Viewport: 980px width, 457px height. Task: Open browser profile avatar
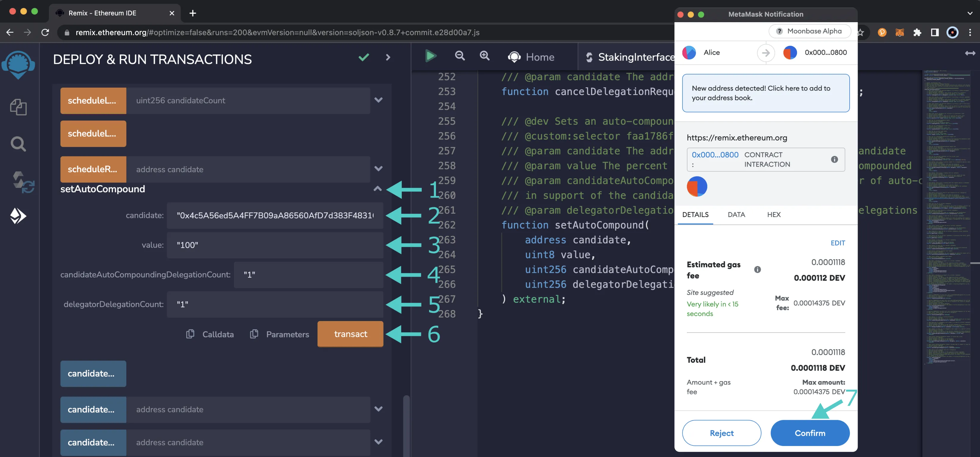tap(952, 32)
